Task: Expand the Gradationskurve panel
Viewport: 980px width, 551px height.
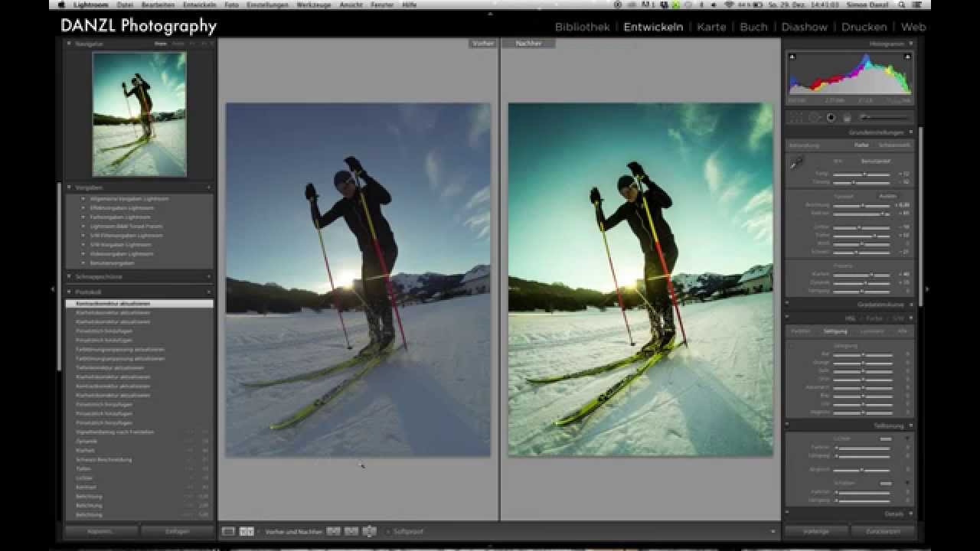Action: pyautogui.click(x=910, y=304)
